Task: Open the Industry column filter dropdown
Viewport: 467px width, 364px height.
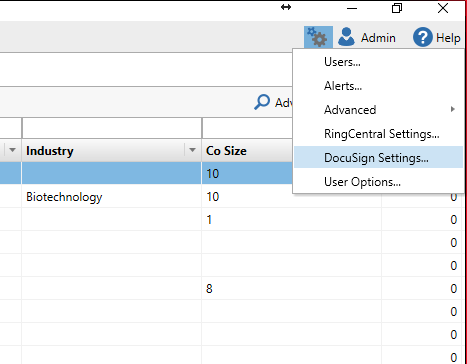Action: [192, 150]
